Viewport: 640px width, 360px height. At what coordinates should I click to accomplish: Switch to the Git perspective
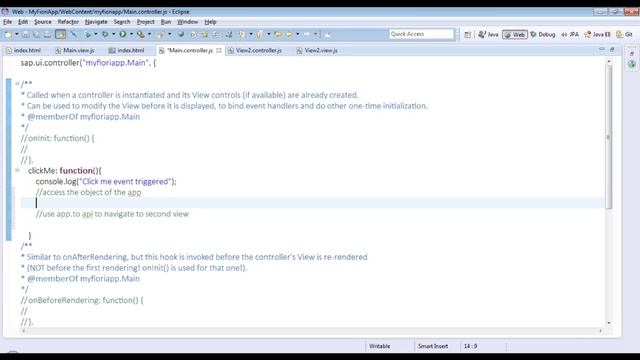click(624, 35)
